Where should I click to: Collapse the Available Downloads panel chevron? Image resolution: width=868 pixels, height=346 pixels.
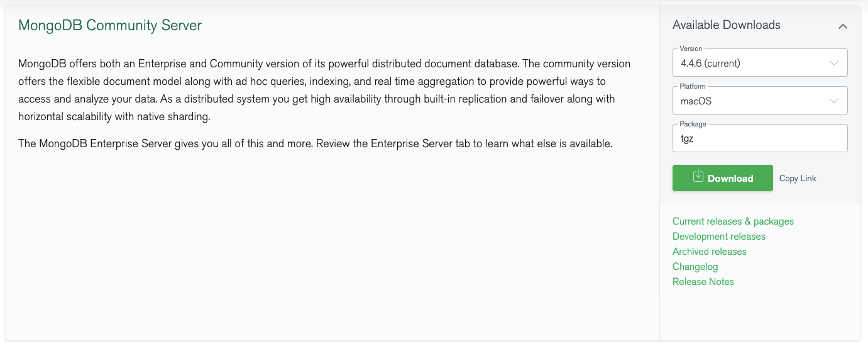tap(843, 26)
